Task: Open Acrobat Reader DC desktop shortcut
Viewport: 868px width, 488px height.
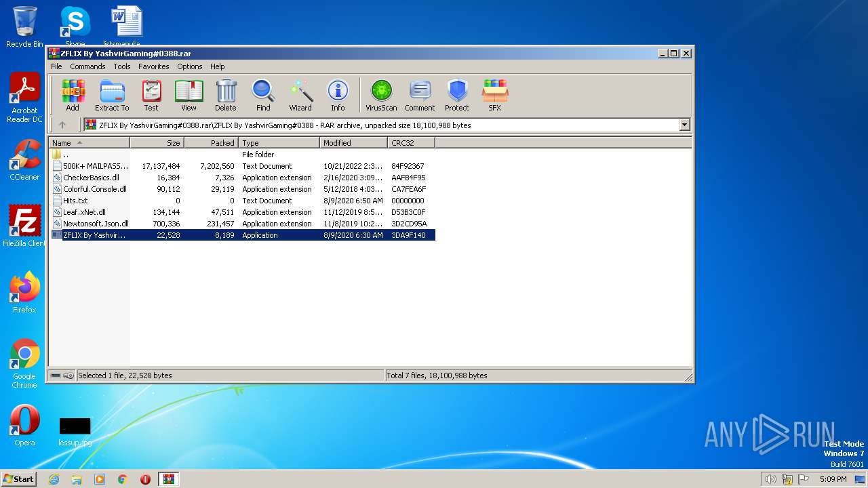Action: pyautogui.click(x=24, y=98)
